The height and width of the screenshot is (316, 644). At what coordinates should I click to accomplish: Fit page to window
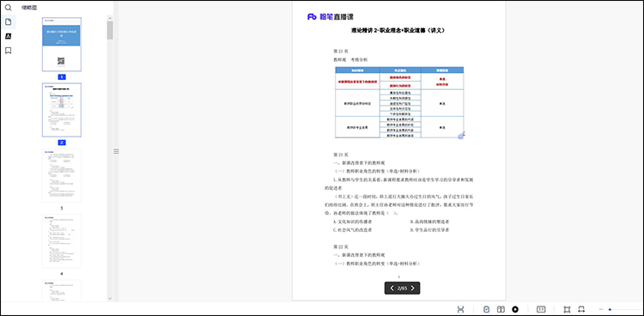pyautogui.click(x=568, y=309)
